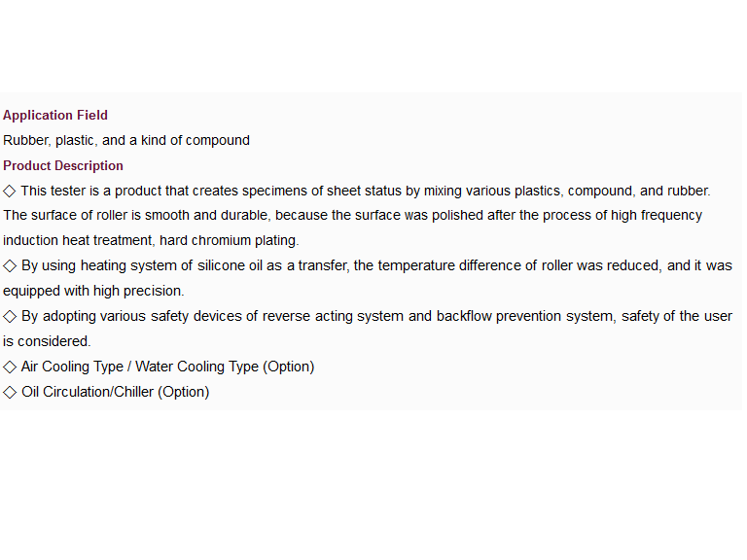Viewport: 747px width, 560px height.
Task: Click the 'Product Description' heading
Action: click(63, 165)
